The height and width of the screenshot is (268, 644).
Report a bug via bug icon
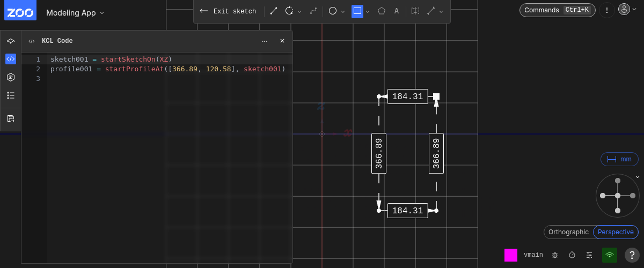tap(555, 255)
